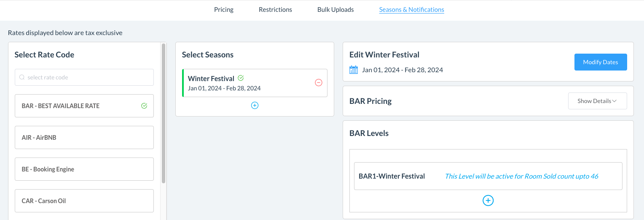Add a new season with plus icon
This screenshot has height=220, width=644.
(255, 106)
